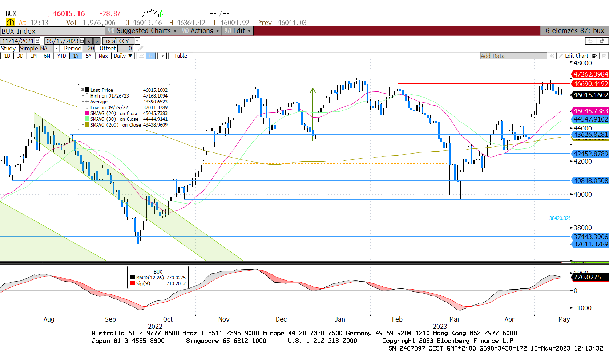Click the pink SMAVG (20) color swatch

(87, 113)
